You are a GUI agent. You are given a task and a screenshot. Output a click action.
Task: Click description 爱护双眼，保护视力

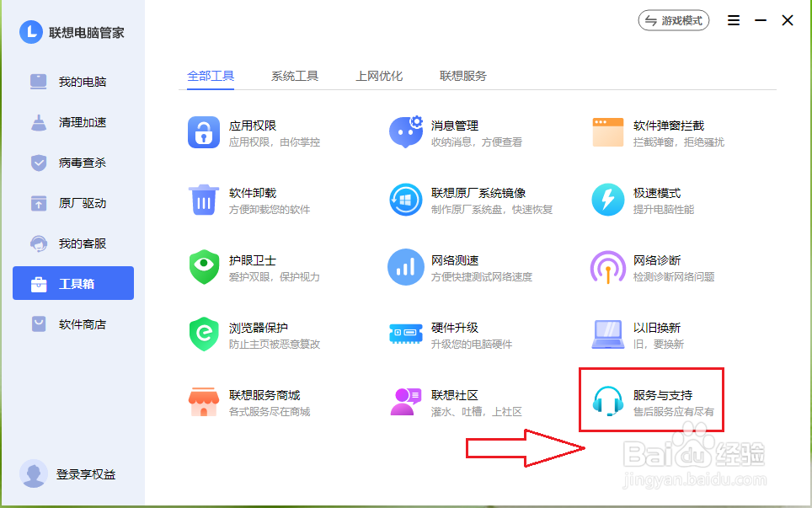click(x=275, y=277)
